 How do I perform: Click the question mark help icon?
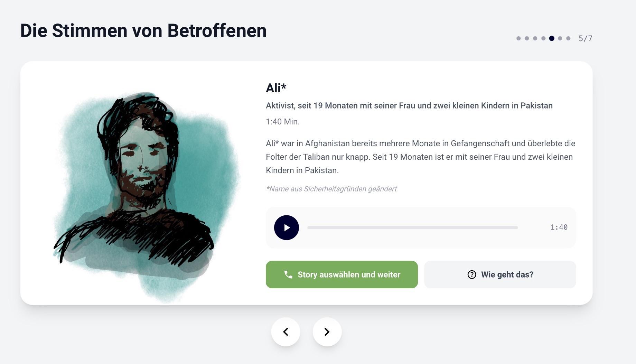pyautogui.click(x=472, y=274)
